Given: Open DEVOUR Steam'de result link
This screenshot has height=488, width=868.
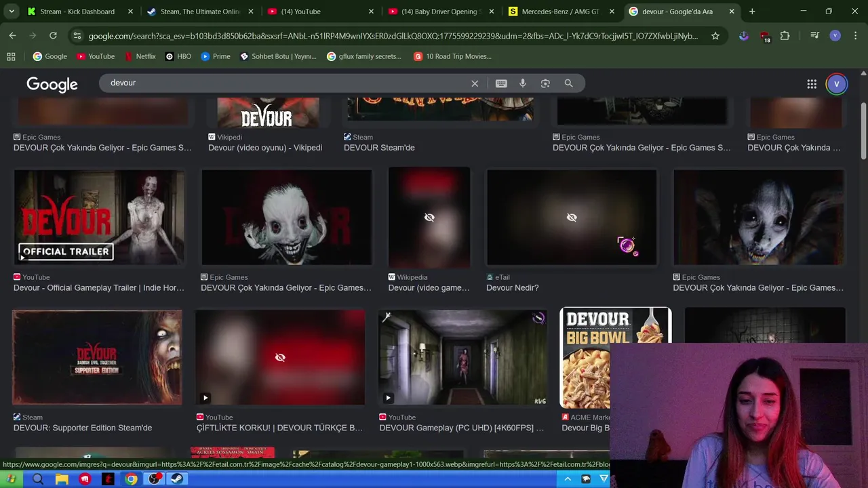Looking at the screenshot, I should click(x=379, y=148).
